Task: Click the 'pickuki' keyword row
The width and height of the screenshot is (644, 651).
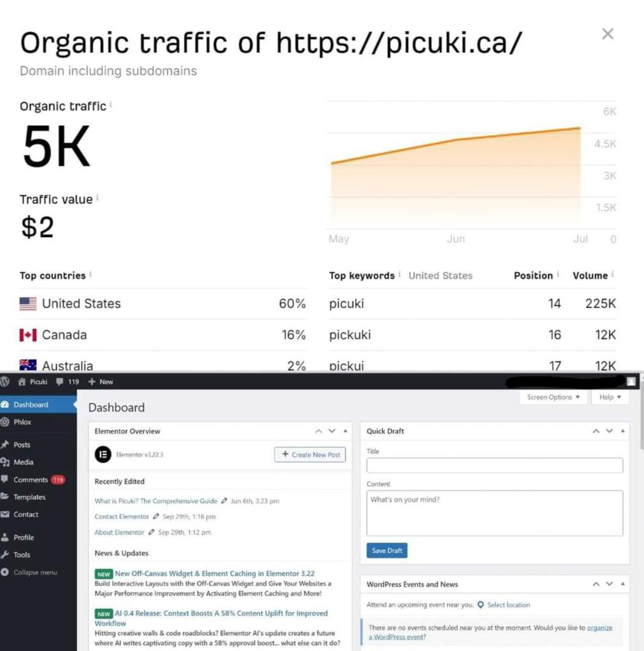Action: click(x=472, y=334)
